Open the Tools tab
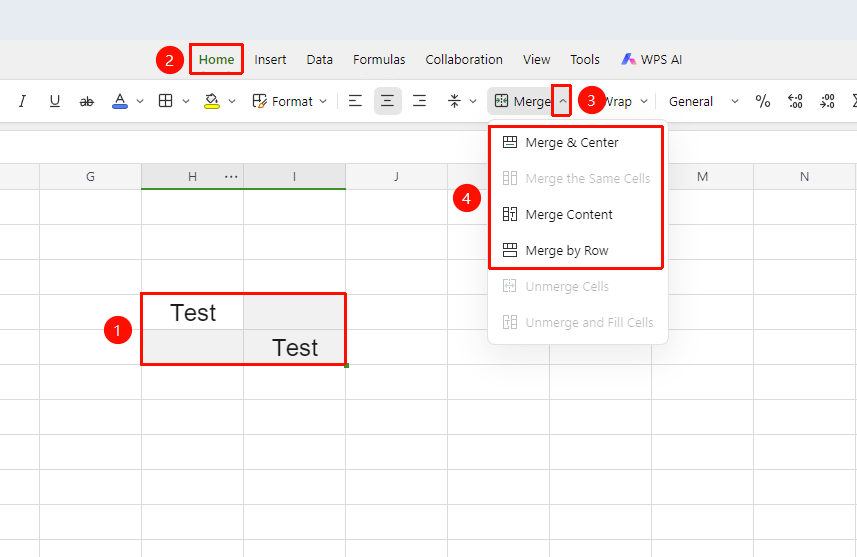The height and width of the screenshot is (557, 857). coord(585,60)
